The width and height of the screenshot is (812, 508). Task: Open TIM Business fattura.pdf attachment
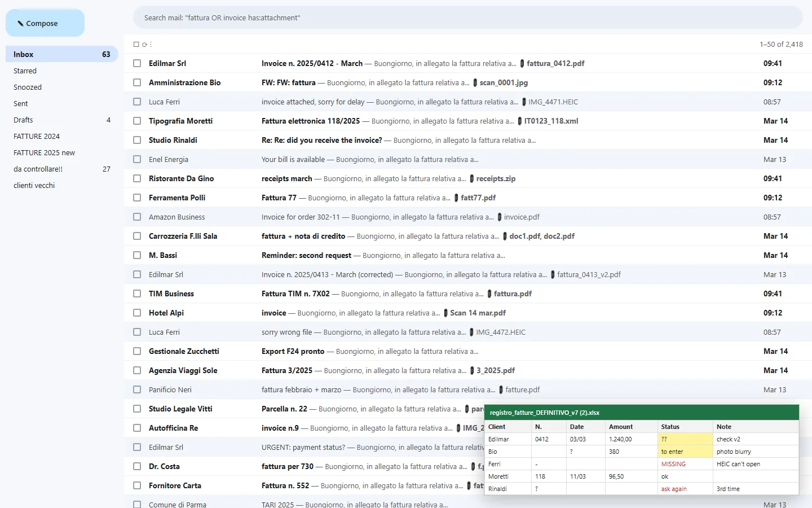509,294
